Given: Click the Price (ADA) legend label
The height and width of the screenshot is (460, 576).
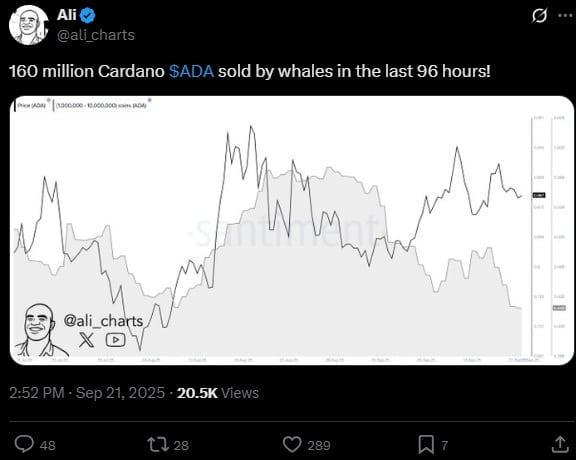Looking at the screenshot, I should pos(32,105).
